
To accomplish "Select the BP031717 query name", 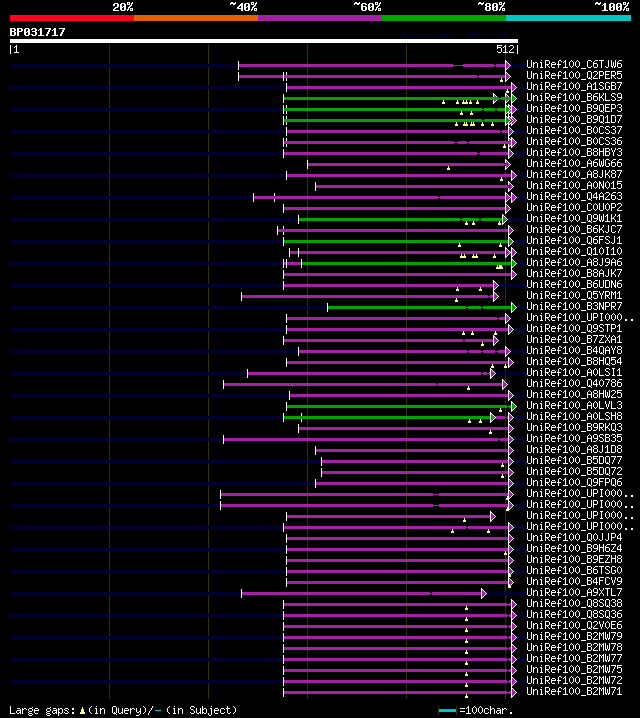I will pyautogui.click(x=38, y=32).
